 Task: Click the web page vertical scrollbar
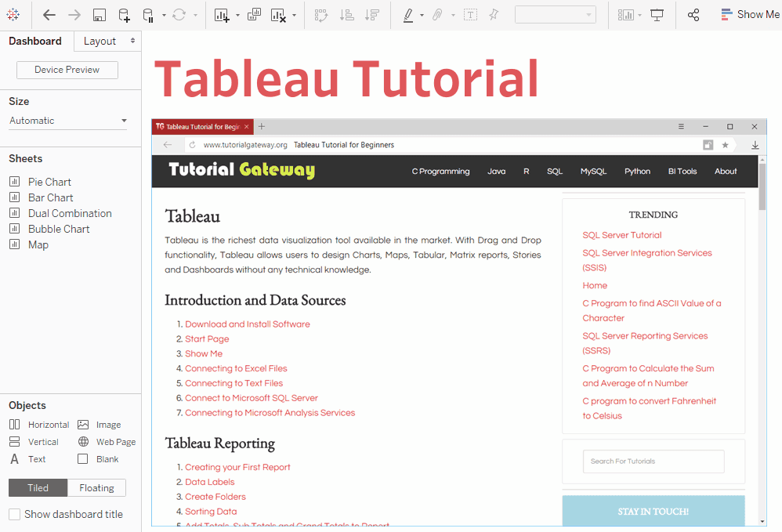pos(762,186)
